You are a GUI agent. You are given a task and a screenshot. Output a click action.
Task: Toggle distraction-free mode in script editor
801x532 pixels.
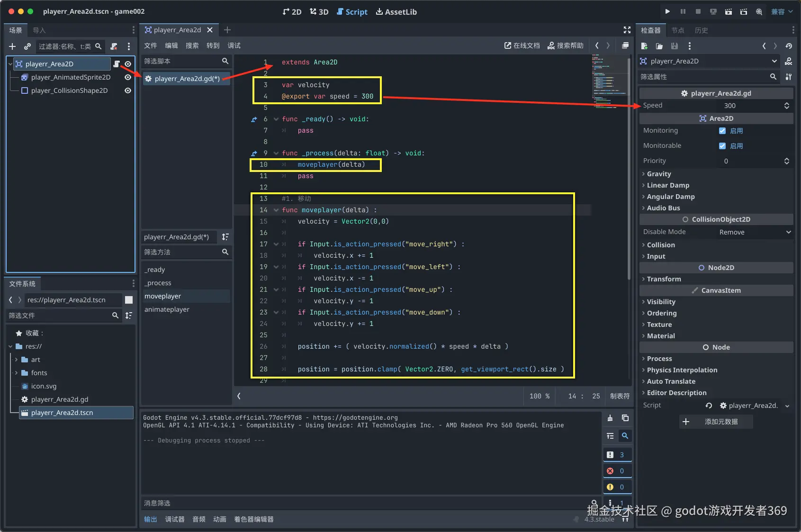(627, 30)
